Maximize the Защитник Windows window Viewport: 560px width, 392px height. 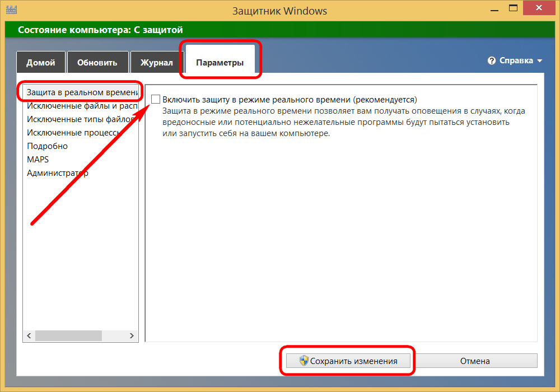513,8
